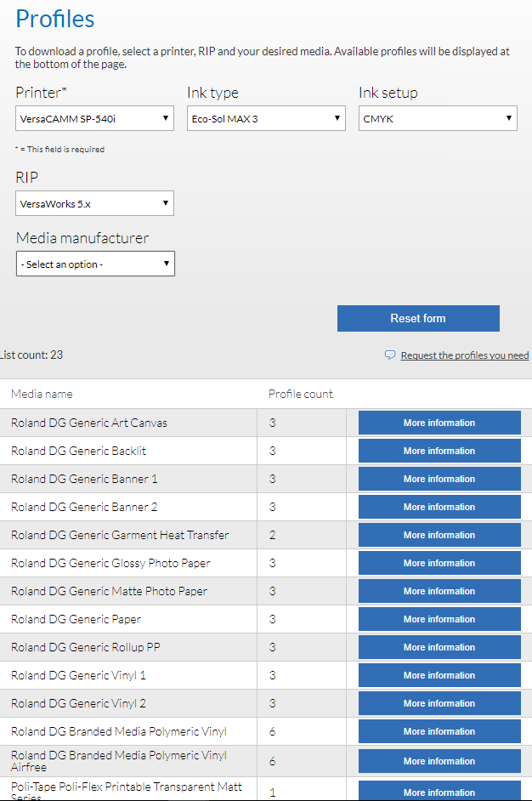
Task: Open the RIP dropdown showing VersaWorks 5.x
Action: (x=94, y=203)
